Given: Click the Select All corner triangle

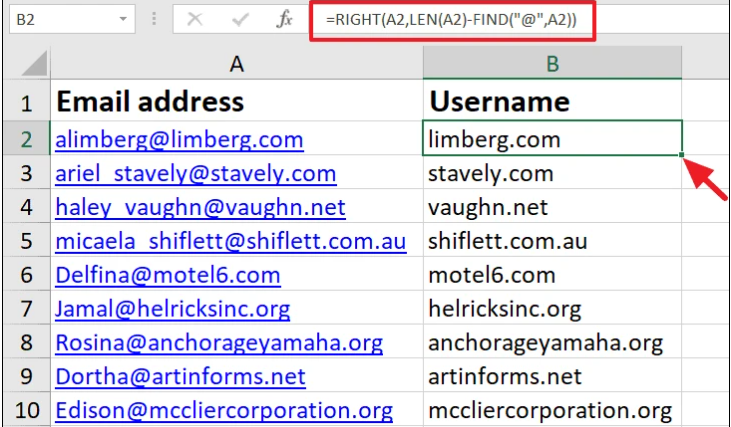Looking at the screenshot, I should 34,63.
